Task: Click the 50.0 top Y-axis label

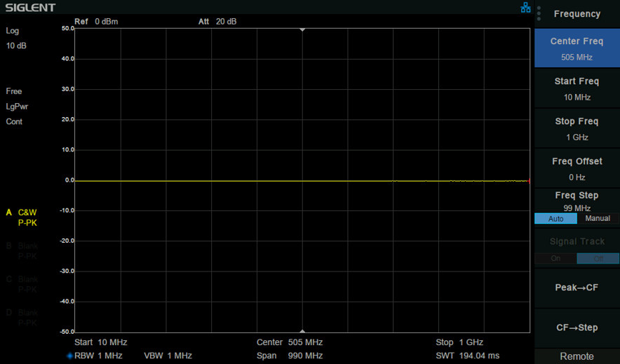Action: (x=68, y=29)
